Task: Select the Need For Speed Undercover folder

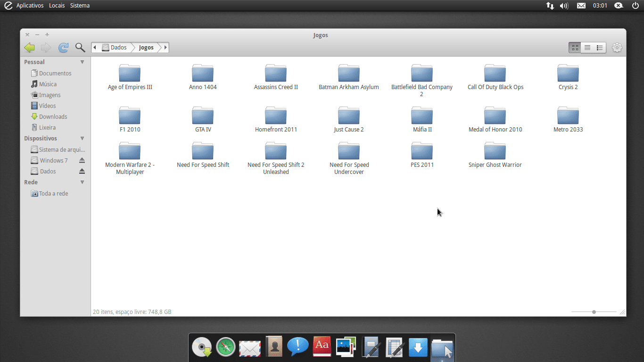Action: 349,158
